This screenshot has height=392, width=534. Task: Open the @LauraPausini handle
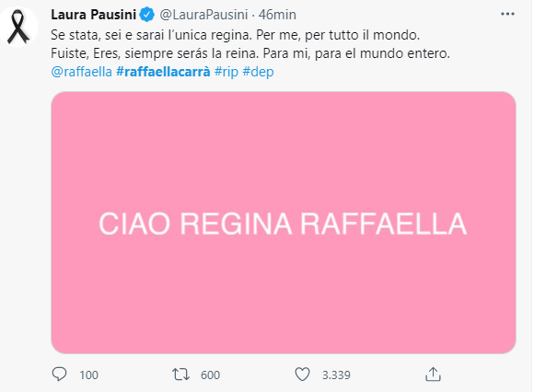point(203,15)
